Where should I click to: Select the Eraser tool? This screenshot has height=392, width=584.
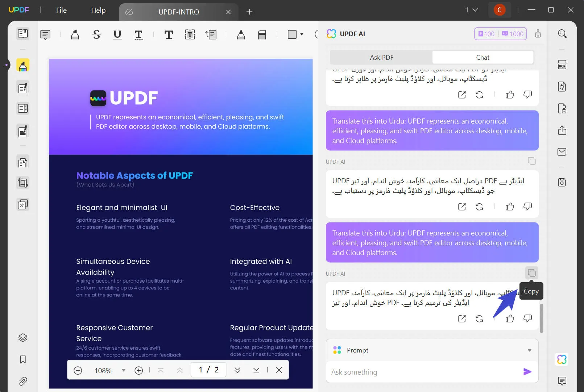(x=262, y=35)
